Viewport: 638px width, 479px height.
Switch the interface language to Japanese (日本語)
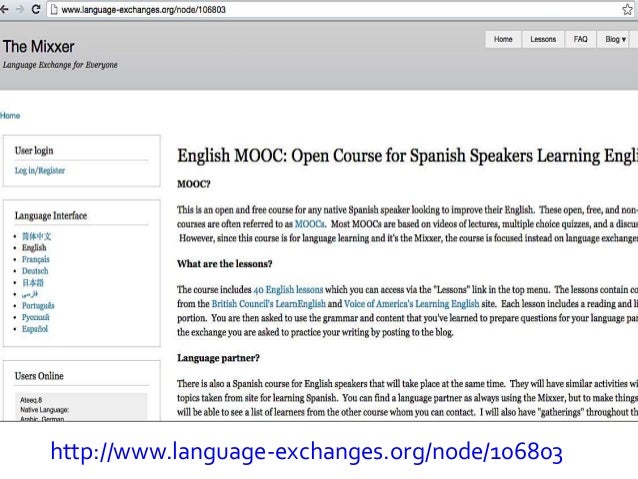click(33, 282)
